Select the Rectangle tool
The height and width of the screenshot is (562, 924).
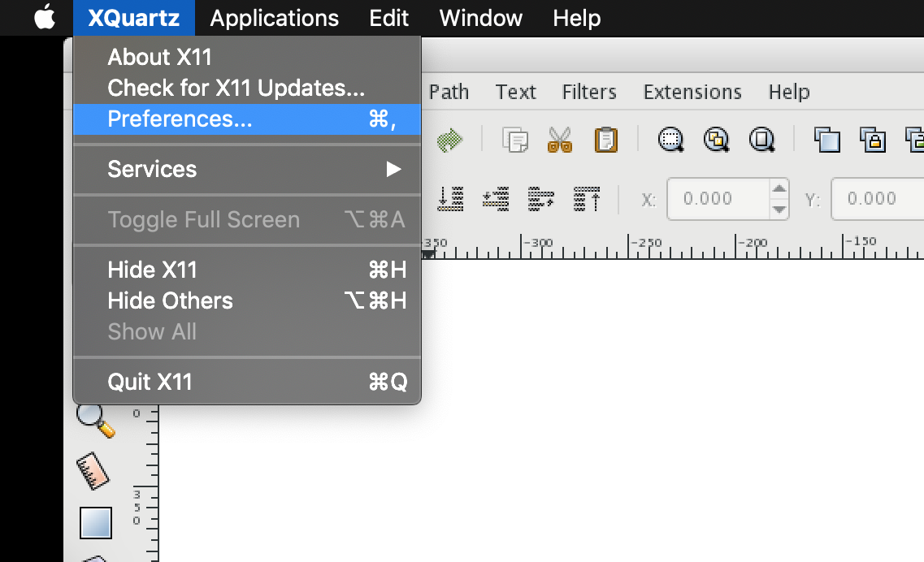pyautogui.click(x=95, y=522)
